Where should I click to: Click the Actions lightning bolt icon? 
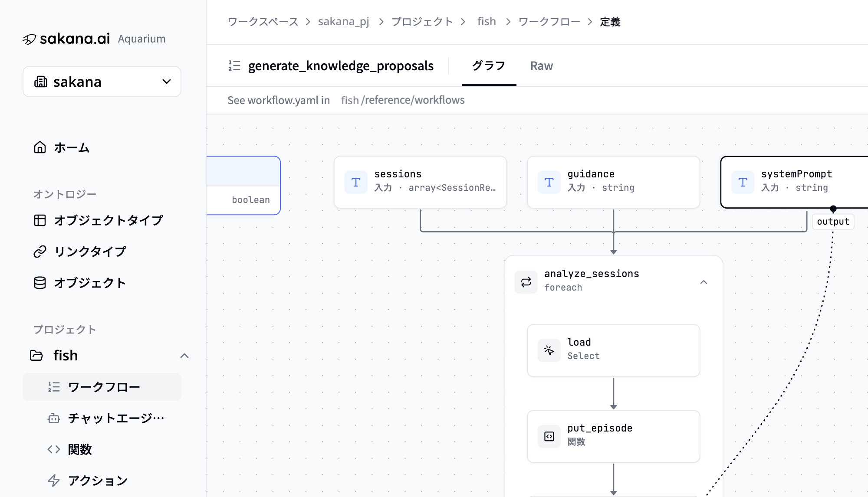pos(54,481)
